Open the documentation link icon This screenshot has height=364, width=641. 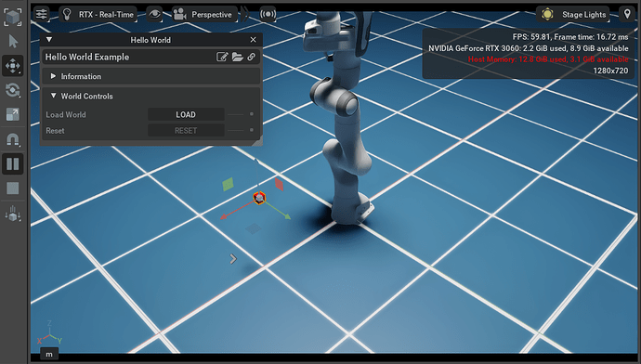(x=251, y=57)
